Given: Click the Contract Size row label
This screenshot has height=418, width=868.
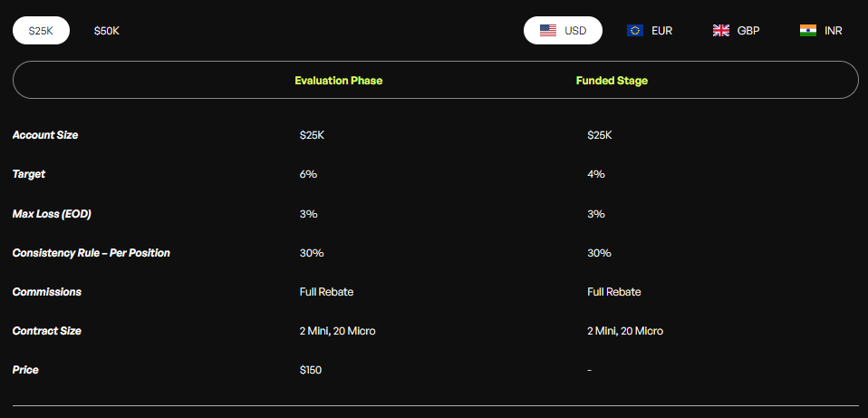Looking at the screenshot, I should click(47, 331).
